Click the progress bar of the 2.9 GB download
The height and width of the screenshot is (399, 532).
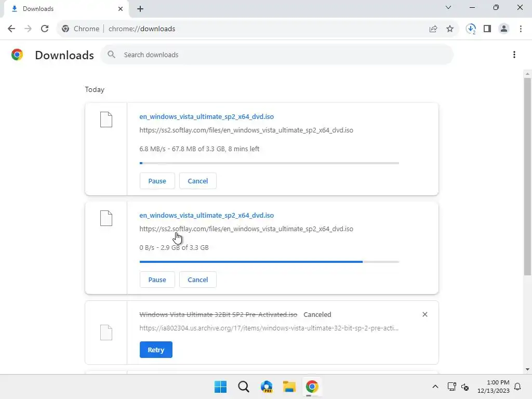tap(270, 262)
